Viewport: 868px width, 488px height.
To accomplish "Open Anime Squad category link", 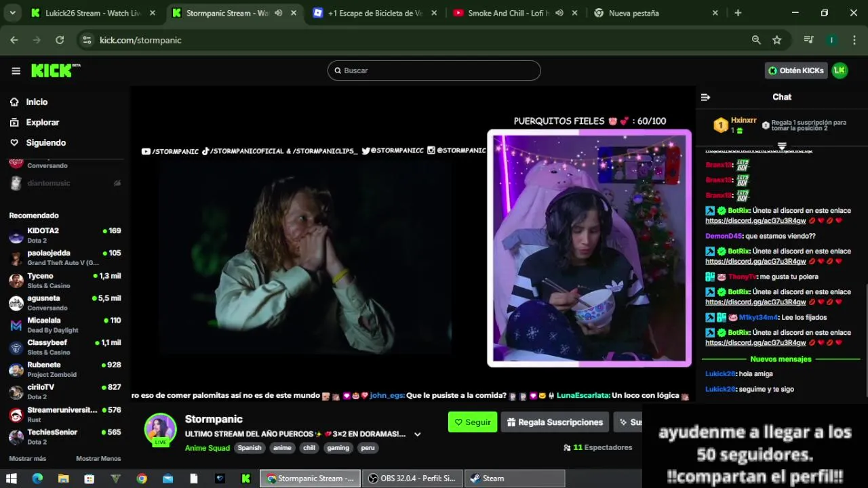I will (208, 448).
